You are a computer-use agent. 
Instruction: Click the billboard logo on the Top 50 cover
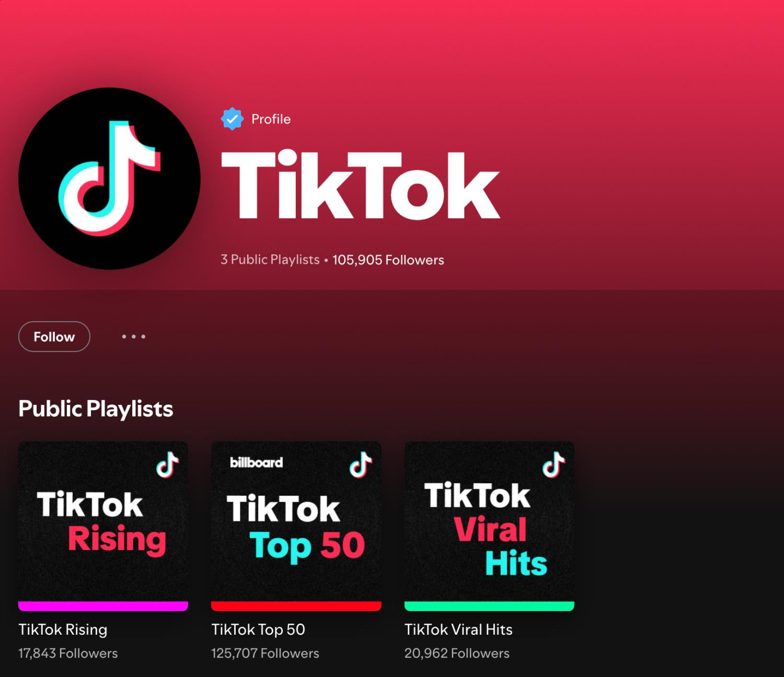[256, 462]
